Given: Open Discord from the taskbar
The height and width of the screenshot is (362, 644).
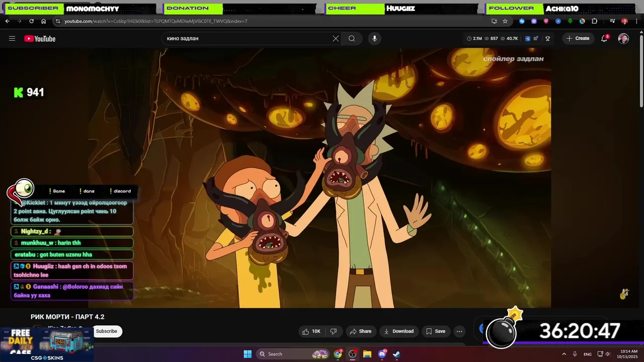Looking at the screenshot, I should click(x=382, y=354).
